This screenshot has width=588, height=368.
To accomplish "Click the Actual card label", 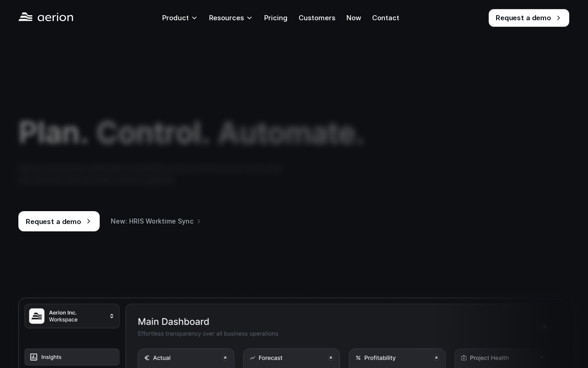I will click(162, 358).
